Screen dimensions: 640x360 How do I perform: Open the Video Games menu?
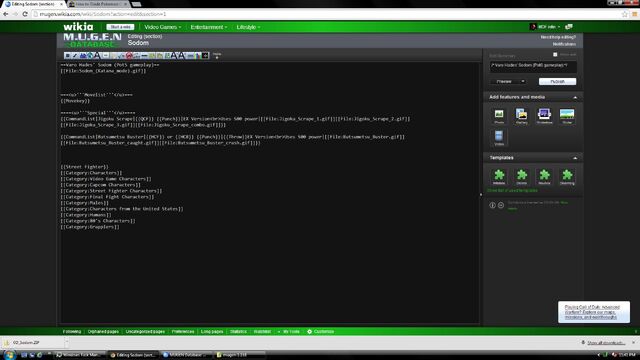coord(162,27)
